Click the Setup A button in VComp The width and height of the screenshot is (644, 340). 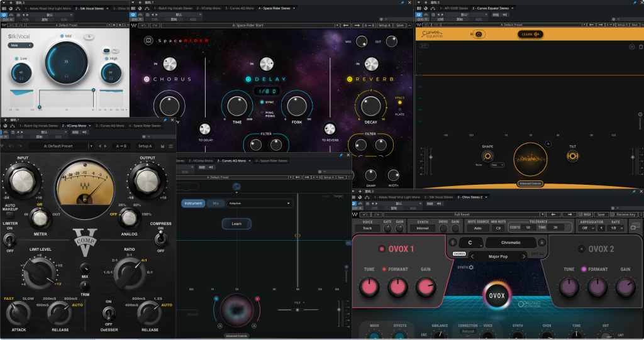(145, 146)
